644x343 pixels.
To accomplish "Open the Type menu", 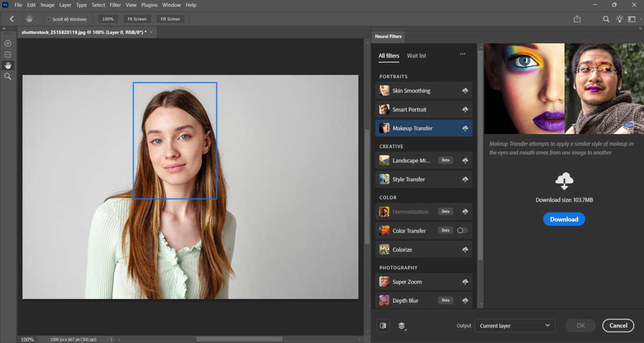I will click(81, 5).
